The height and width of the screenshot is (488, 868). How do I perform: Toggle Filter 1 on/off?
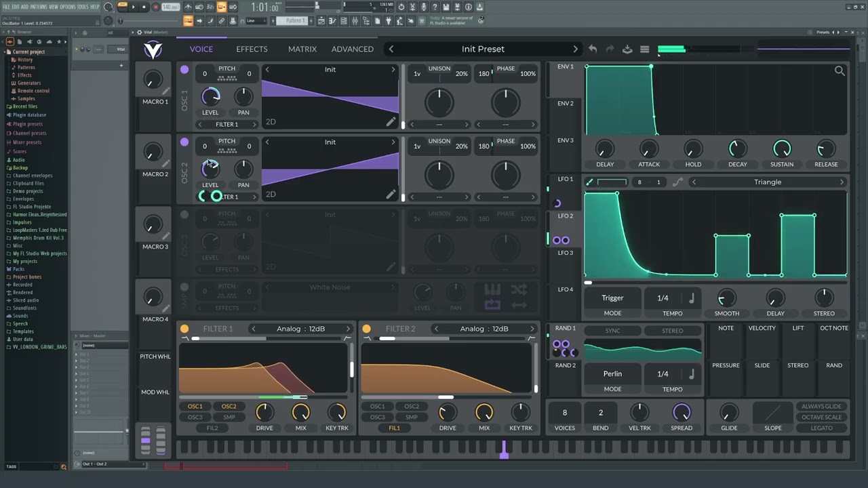(184, 329)
